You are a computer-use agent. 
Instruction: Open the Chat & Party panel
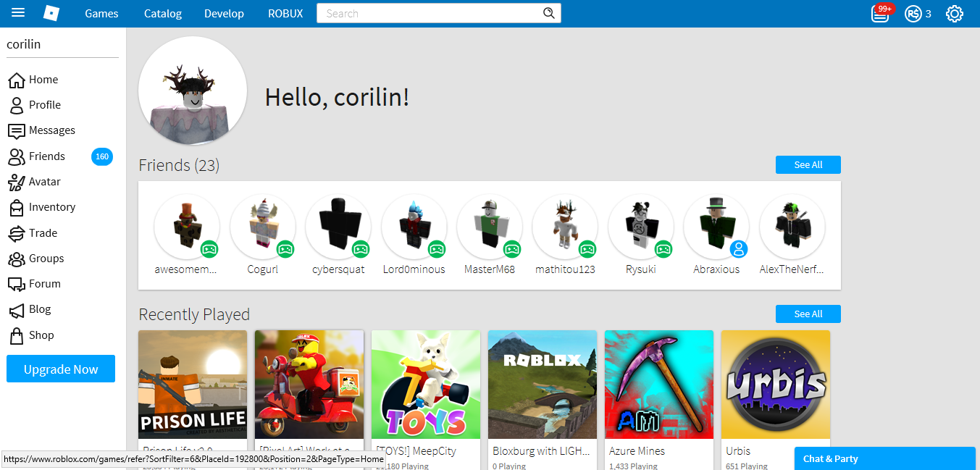point(885,458)
